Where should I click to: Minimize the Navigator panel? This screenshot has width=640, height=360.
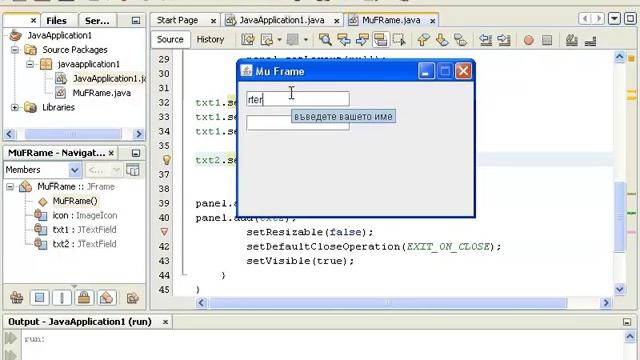tap(136, 153)
